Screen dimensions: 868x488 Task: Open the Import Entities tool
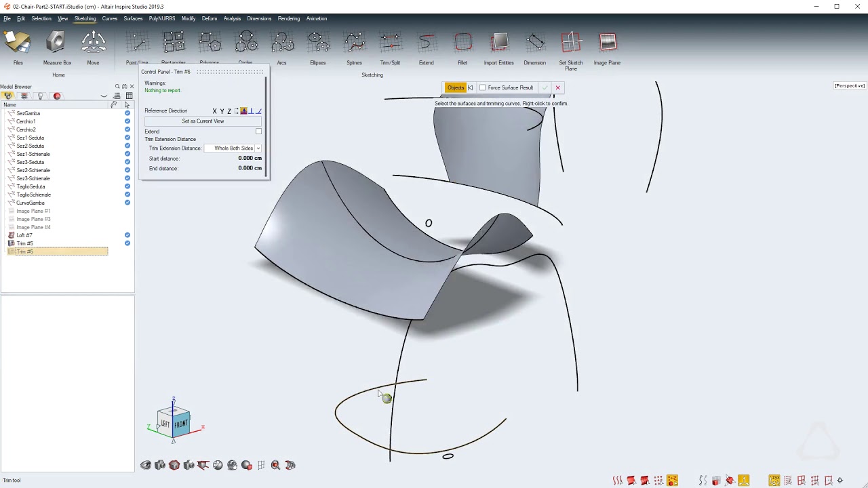click(498, 47)
